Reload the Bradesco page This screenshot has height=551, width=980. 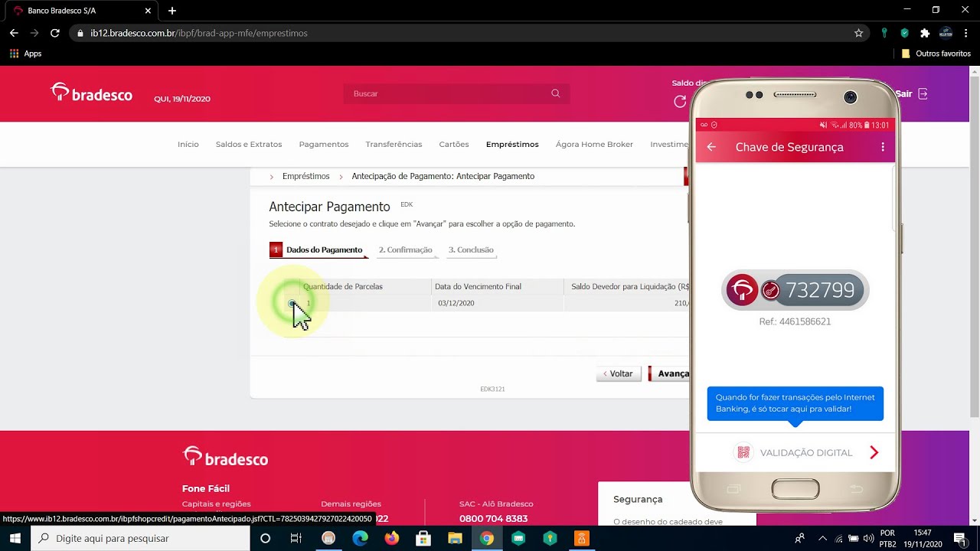point(54,33)
